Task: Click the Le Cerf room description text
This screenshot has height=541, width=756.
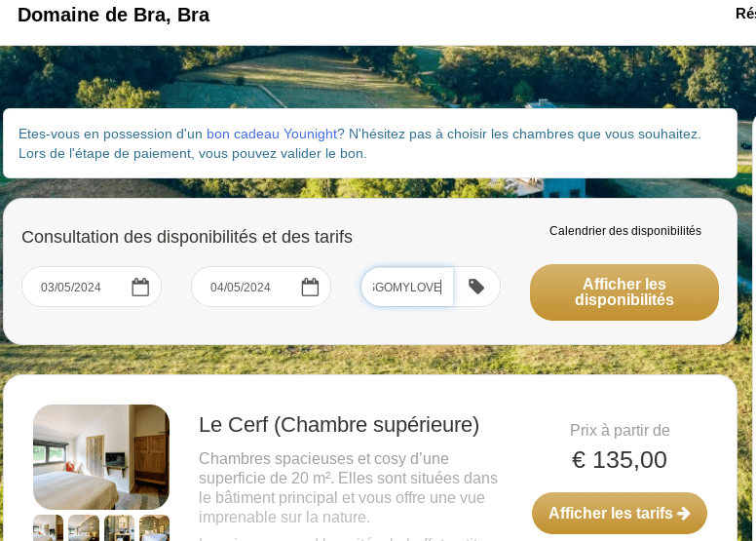Action: 348,487
